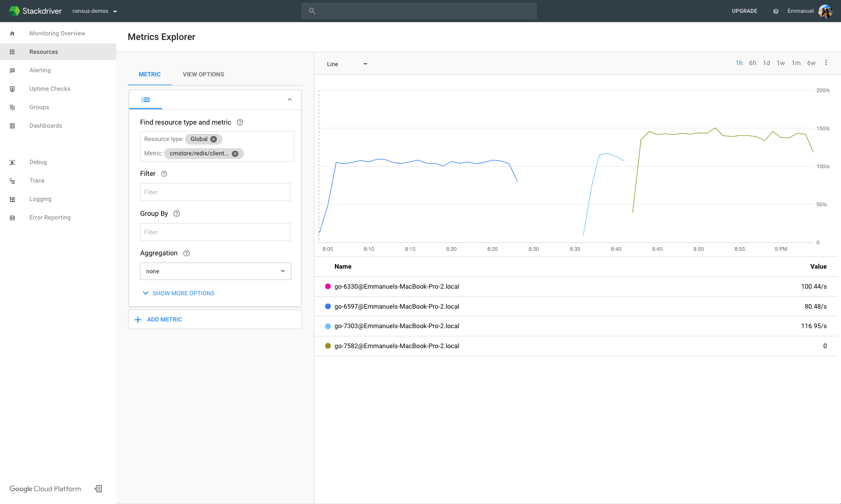Image resolution: width=841 pixels, height=504 pixels.
Task: Open the chart more options kebab menu
Action: point(826,63)
